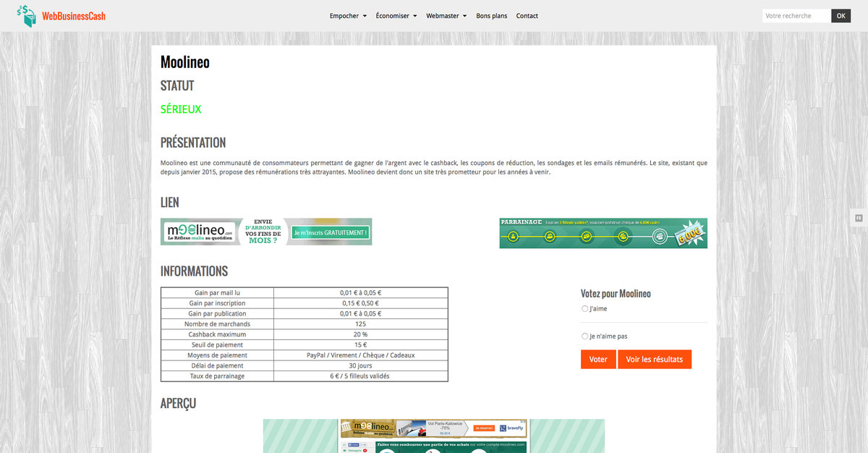Click the APERÇU section heading

[178, 404]
